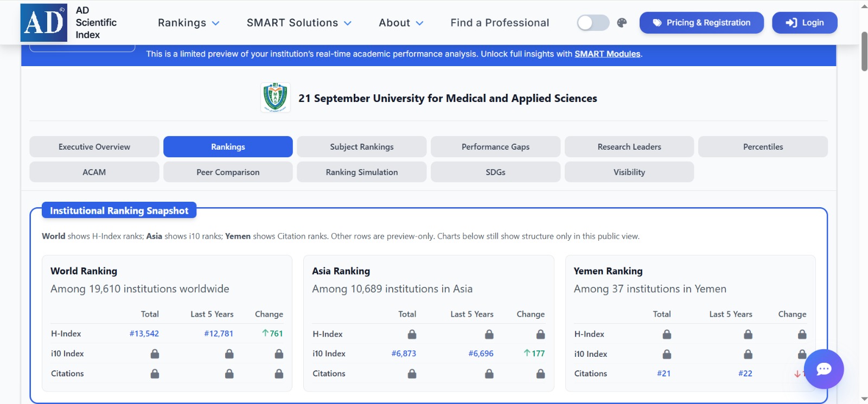Select the blue Rankings tab
This screenshot has width=868, height=404.
[228, 147]
